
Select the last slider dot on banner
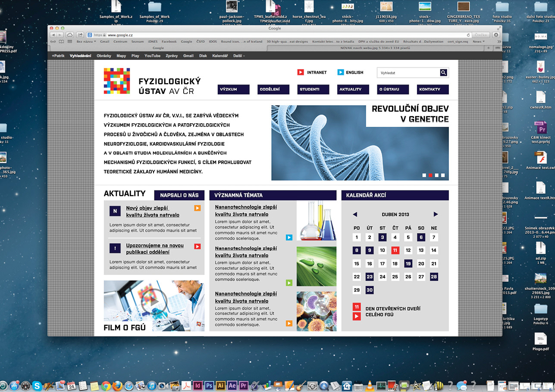coord(443,175)
